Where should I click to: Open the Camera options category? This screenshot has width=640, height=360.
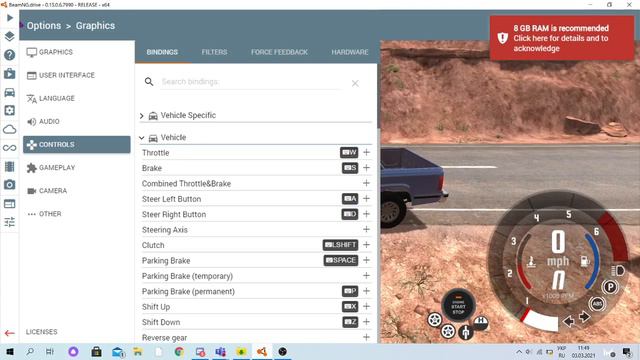(x=77, y=191)
